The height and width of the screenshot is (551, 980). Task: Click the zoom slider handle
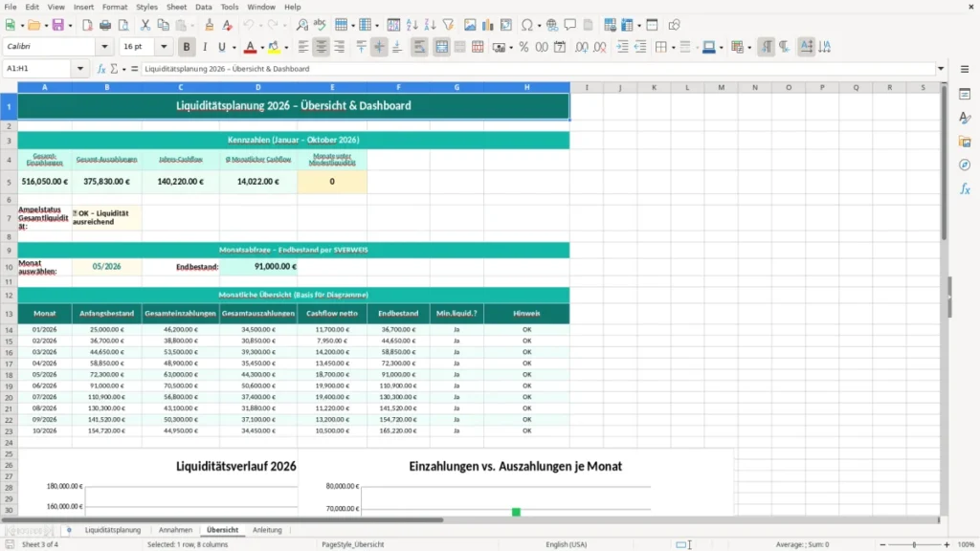[914, 544]
